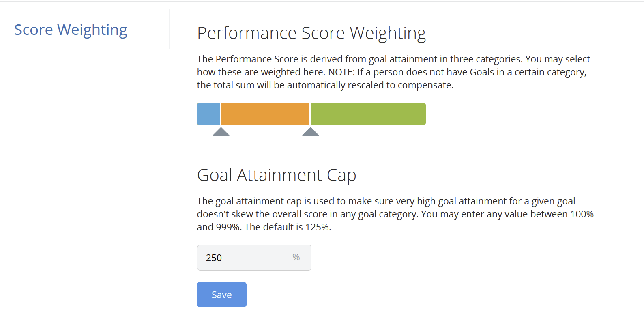The image size is (644, 325).
Task: Click the green category segment of the weighting bar
Action: tap(367, 114)
